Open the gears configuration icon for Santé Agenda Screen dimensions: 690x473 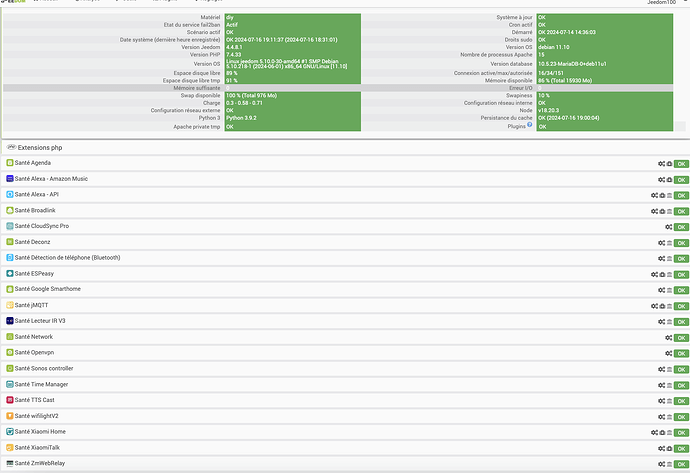coord(661,164)
